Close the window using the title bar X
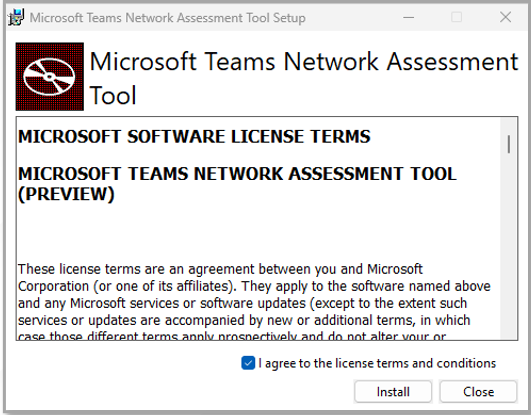 pos(505,17)
